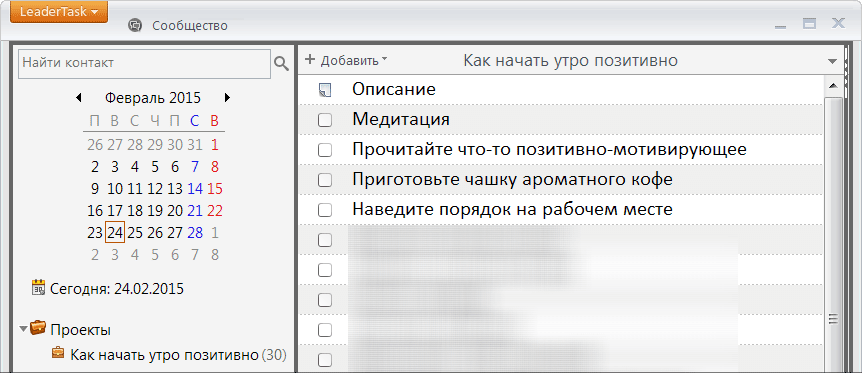Image resolution: width=862 pixels, height=373 pixels.
Task: Open the Добавить dropdown menu
Action: pos(346,60)
